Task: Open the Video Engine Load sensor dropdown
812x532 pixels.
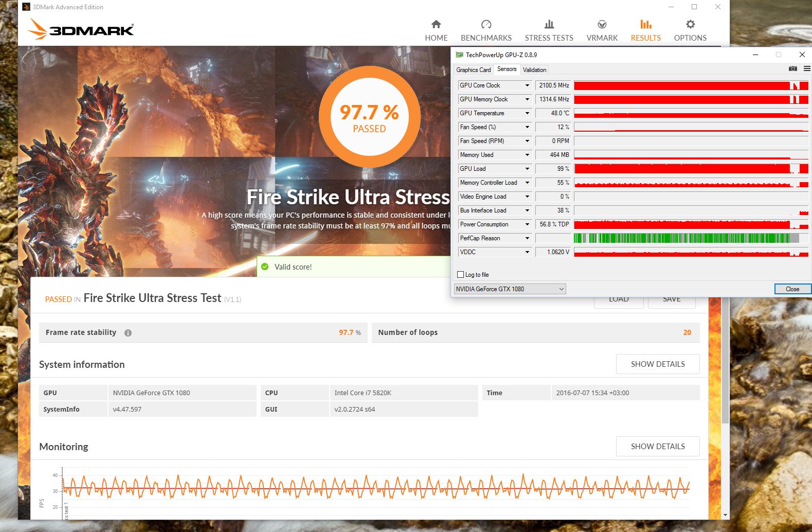Action: 527,197
